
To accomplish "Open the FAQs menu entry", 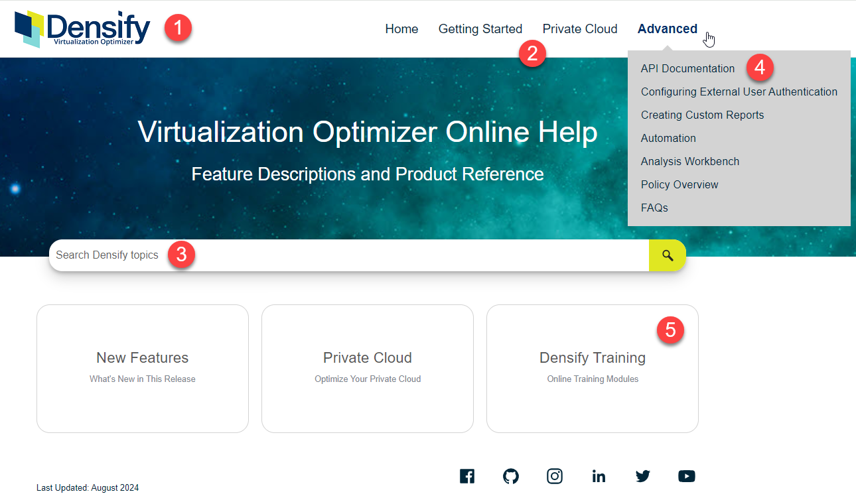I will pos(654,208).
